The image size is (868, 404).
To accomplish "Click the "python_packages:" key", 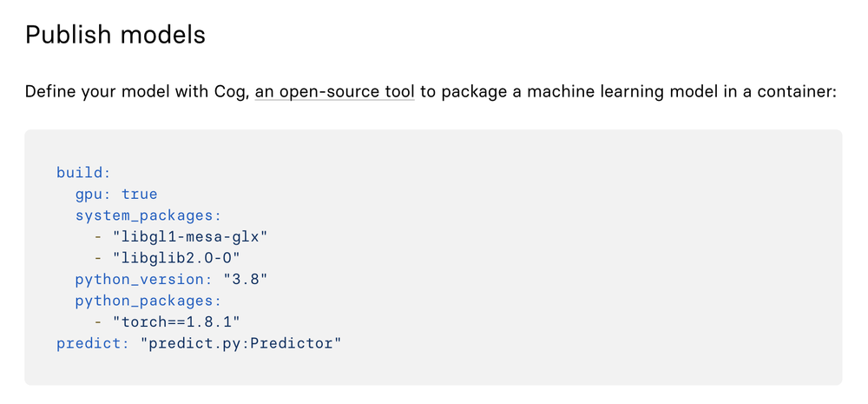I will pos(148,301).
